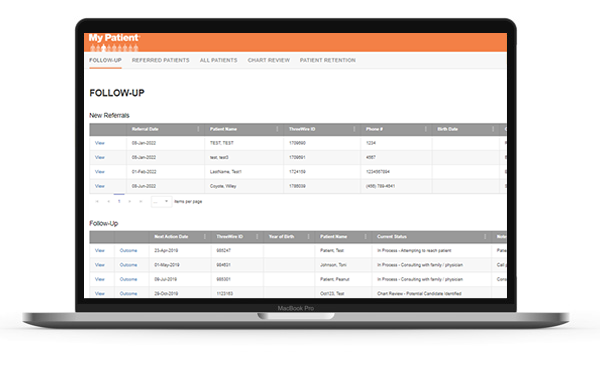Viewport: 600px width, 367px height.
Task: Click the 29-Oct-2019 next action date
Action: 166,294
